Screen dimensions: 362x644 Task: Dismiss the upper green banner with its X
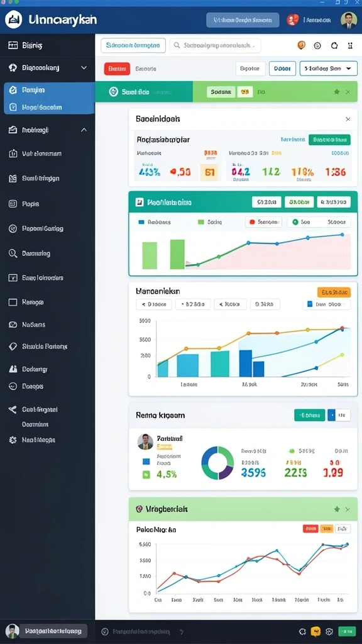point(348,92)
